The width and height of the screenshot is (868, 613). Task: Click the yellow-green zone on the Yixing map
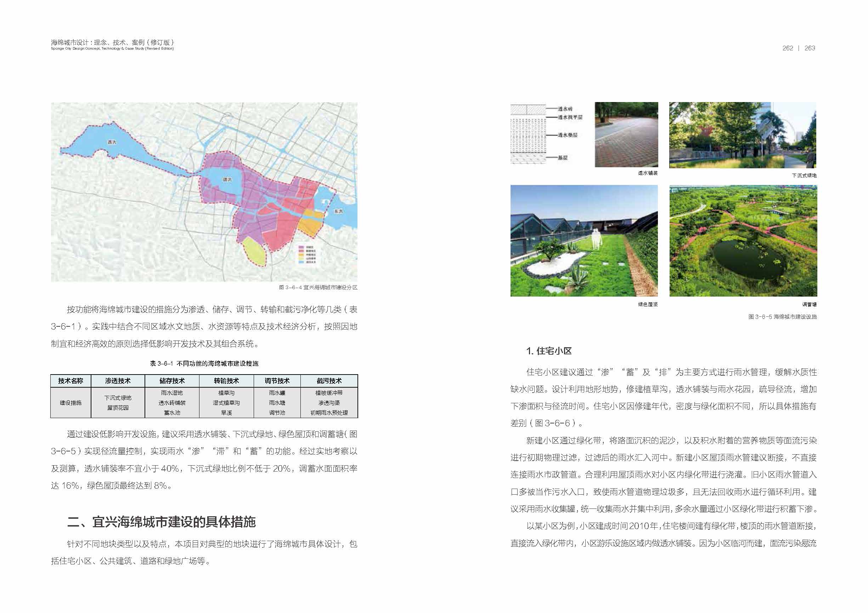tap(254, 252)
